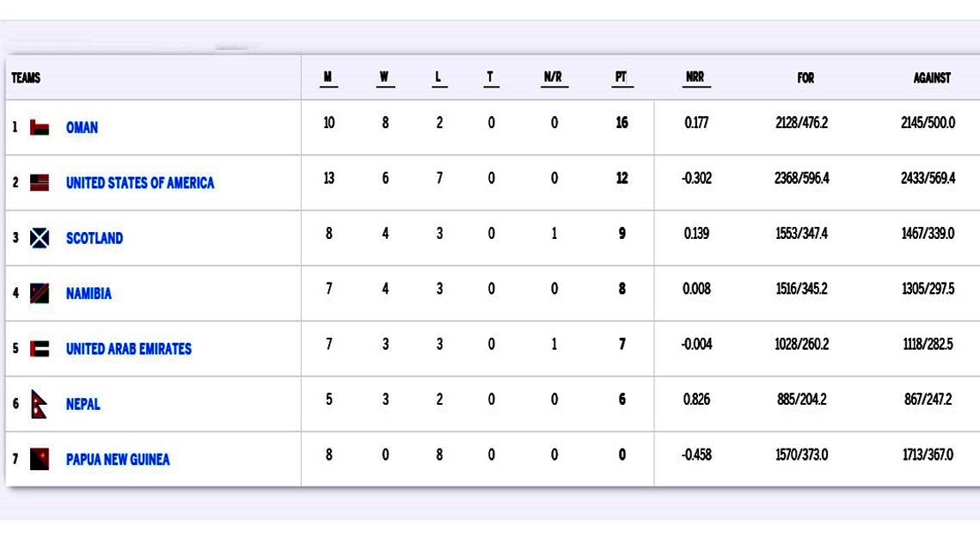Open the UNITED STATES OF AMERICA link
The width and height of the screenshot is (980, 550).
140,182
